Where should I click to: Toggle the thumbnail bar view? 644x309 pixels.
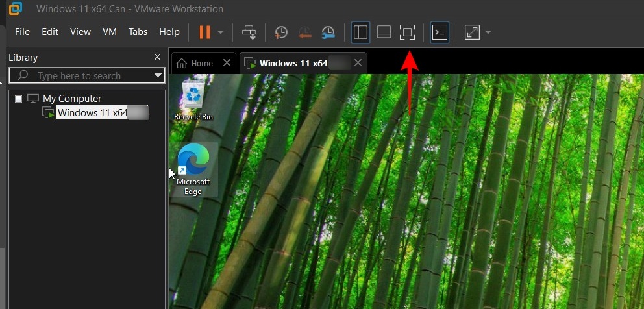tap(384, 32)
